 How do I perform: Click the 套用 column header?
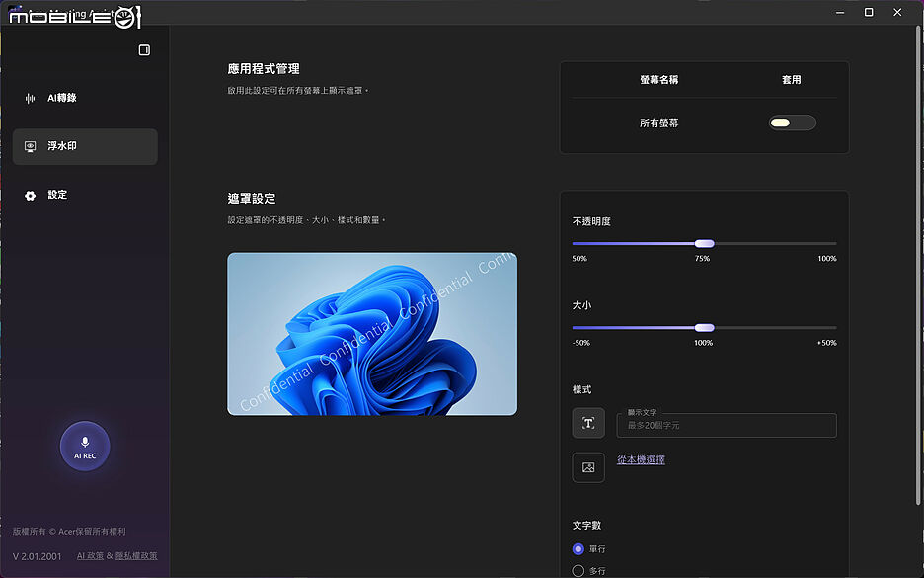[792, 80]
